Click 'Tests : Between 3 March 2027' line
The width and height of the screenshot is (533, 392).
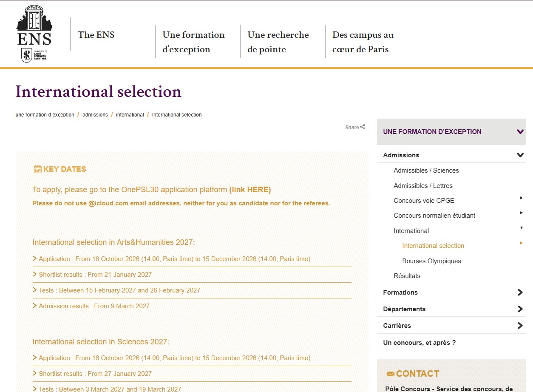[x=110, y=389]
